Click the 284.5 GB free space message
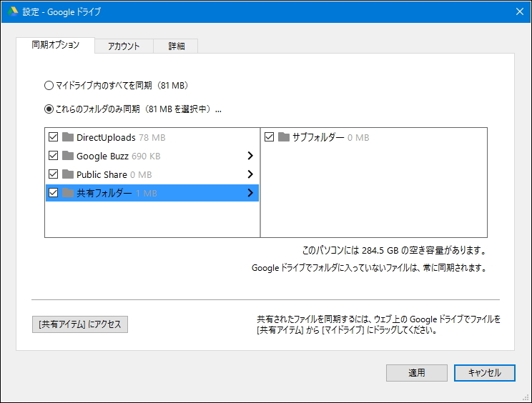 [x=394, y=251]
